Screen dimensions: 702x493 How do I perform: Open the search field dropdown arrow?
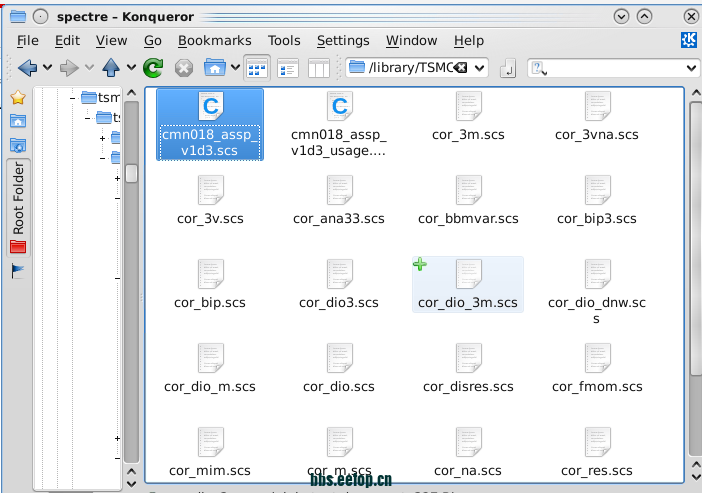691,69
